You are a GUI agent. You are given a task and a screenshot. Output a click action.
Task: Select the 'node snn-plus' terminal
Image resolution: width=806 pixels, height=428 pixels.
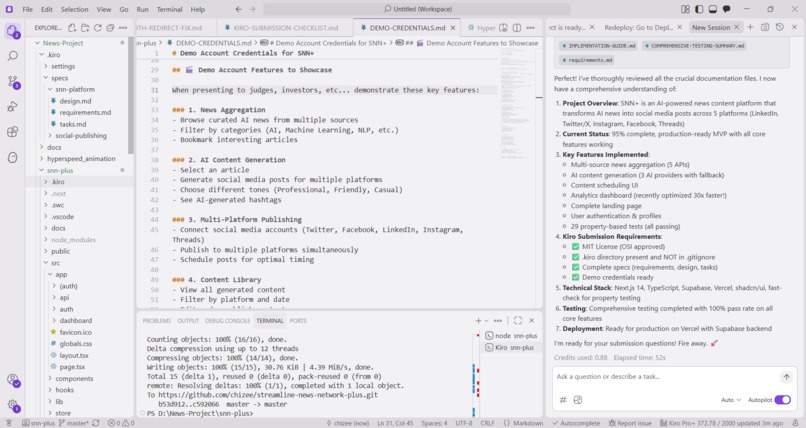tap(511, 336)
